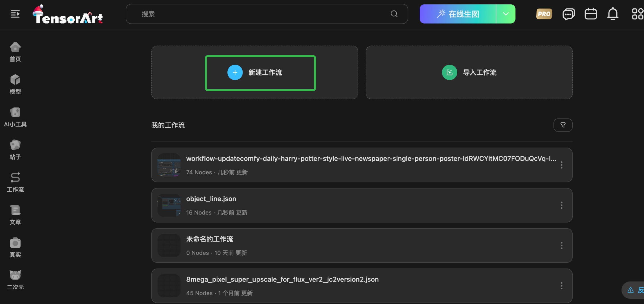Switch to 文章 articles sidebar item
The width and height of the screenshot is (644, 304).
[15, 215]
